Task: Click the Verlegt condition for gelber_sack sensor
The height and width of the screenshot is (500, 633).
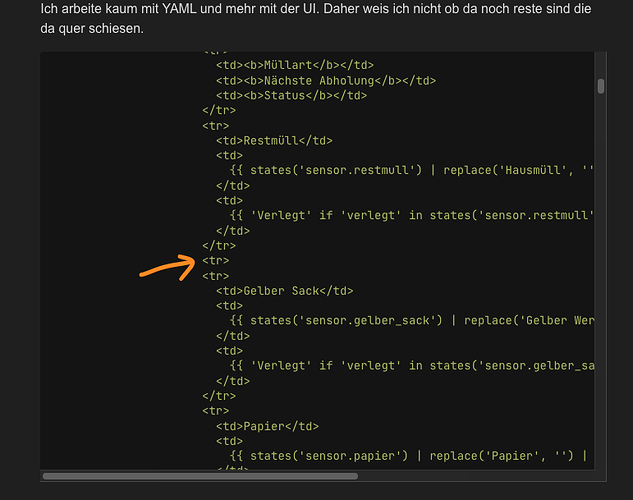Action: (412, 366)
